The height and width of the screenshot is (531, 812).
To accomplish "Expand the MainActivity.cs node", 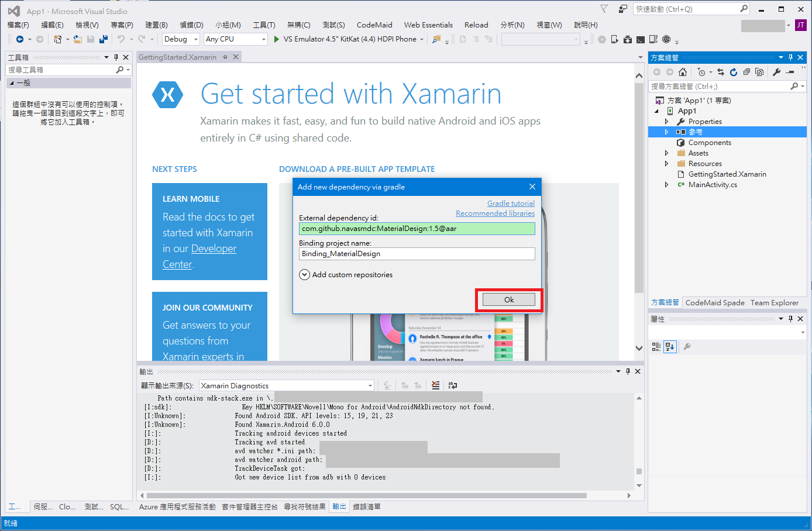I will 666,185.
